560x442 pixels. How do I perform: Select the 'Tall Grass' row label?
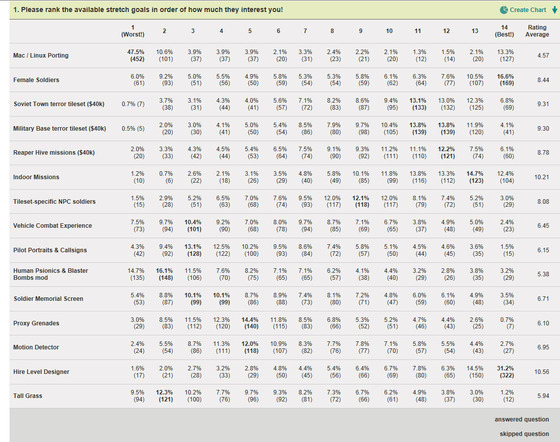coord(28,396)
